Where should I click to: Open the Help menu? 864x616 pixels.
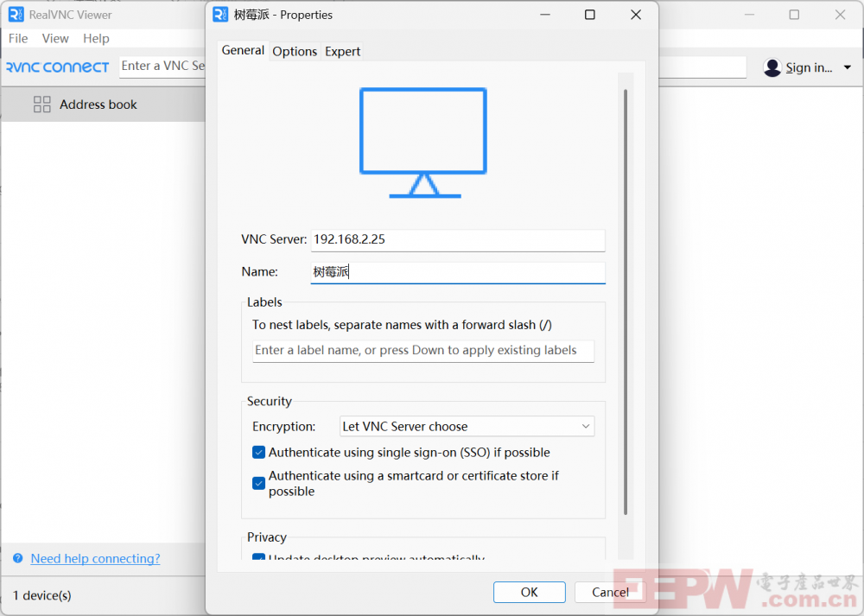point(96,39)
